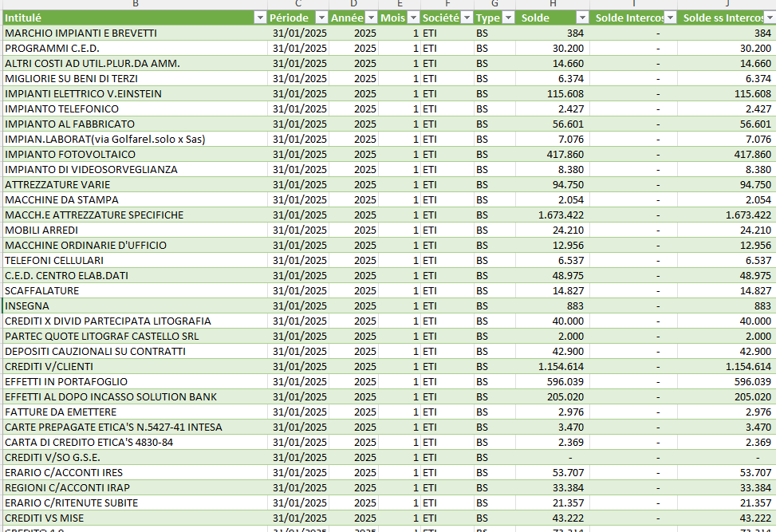Click Solde value 417.860 in column H
This screenshot has height=532, width=776.
tap(565, 155)
